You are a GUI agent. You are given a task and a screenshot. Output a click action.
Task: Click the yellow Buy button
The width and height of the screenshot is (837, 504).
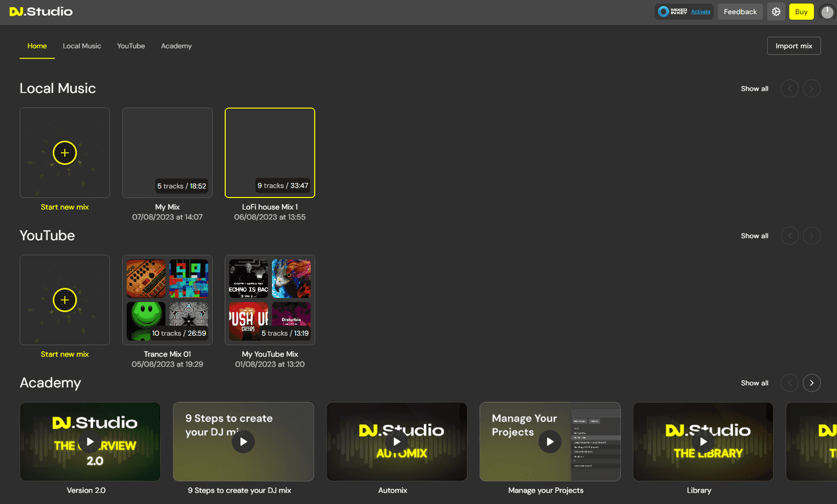click(x=801, y=11)
